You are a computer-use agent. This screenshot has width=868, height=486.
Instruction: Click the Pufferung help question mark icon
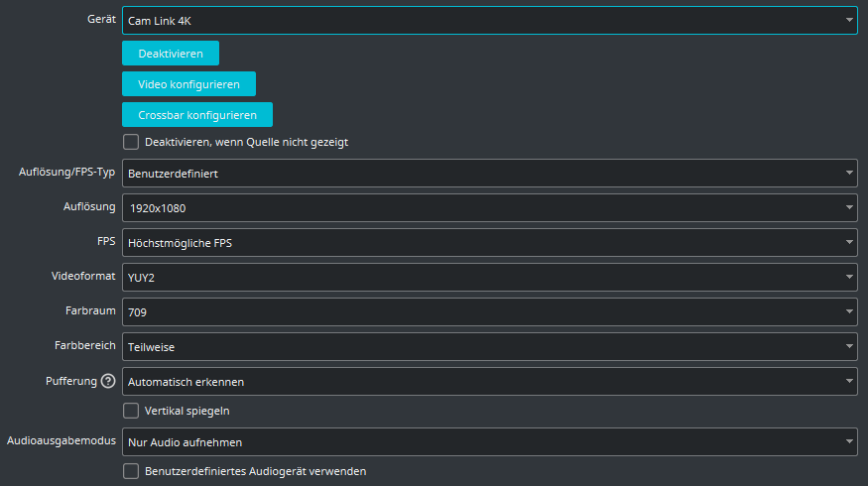(x=109, y=381)
